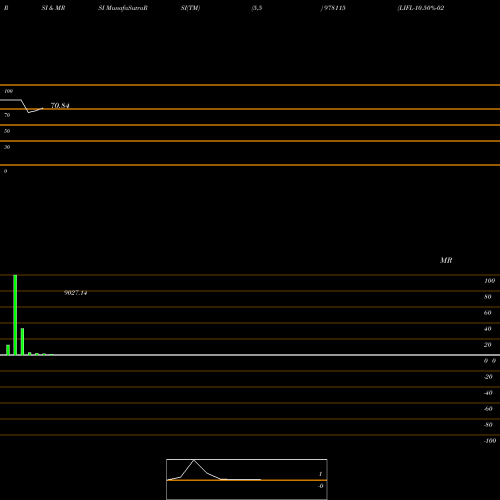
Task: Click the first short green MR bar
Action: pyautogui.click(x=8, y=350)
